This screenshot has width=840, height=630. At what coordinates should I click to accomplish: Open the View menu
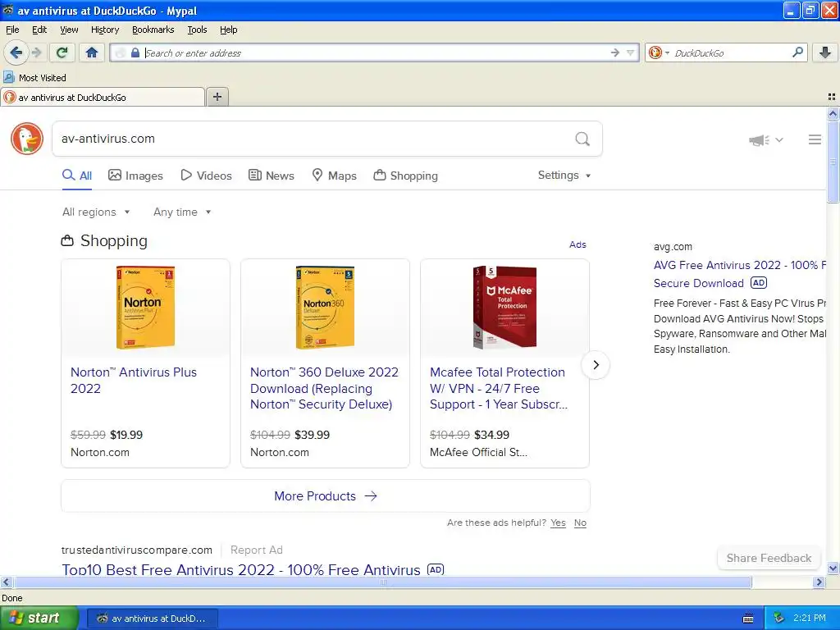tap(69, 30)
